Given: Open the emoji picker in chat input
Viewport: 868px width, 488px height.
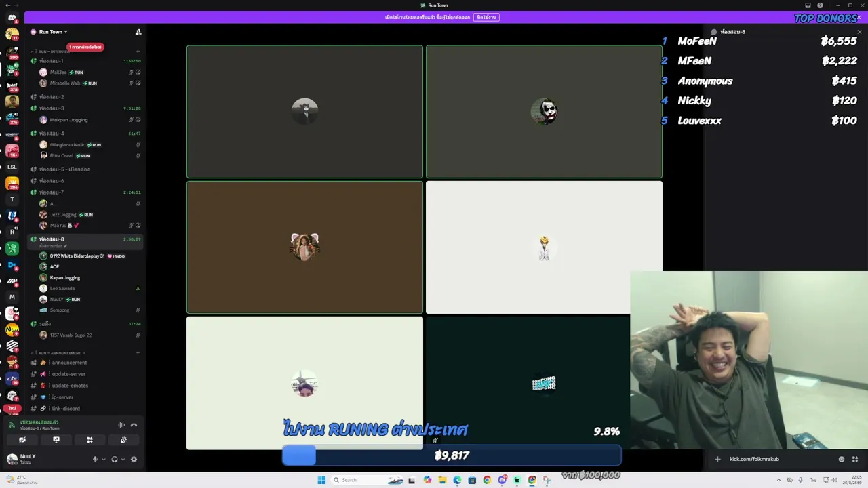Looking at the screenshot, I should click(842, 459).
